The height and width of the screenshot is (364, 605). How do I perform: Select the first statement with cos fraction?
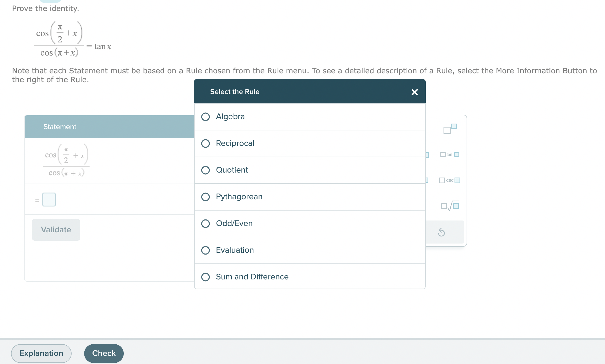[x=66, y=162]
